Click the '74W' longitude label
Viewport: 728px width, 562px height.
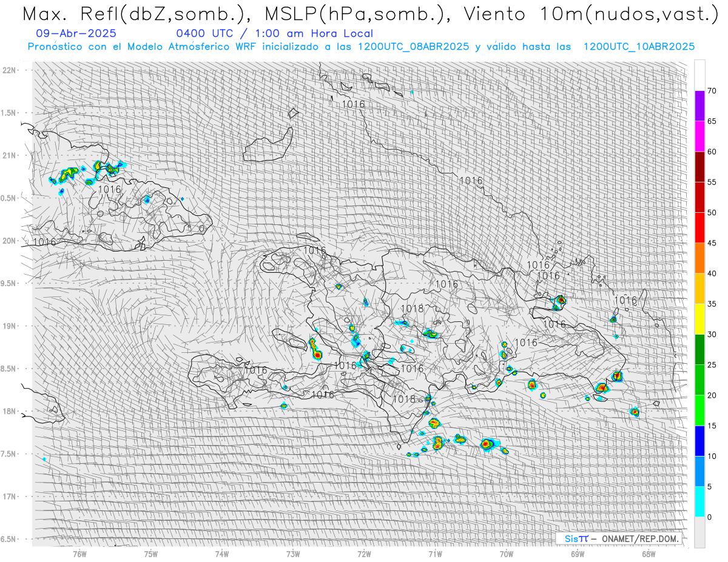pos(221,554)
